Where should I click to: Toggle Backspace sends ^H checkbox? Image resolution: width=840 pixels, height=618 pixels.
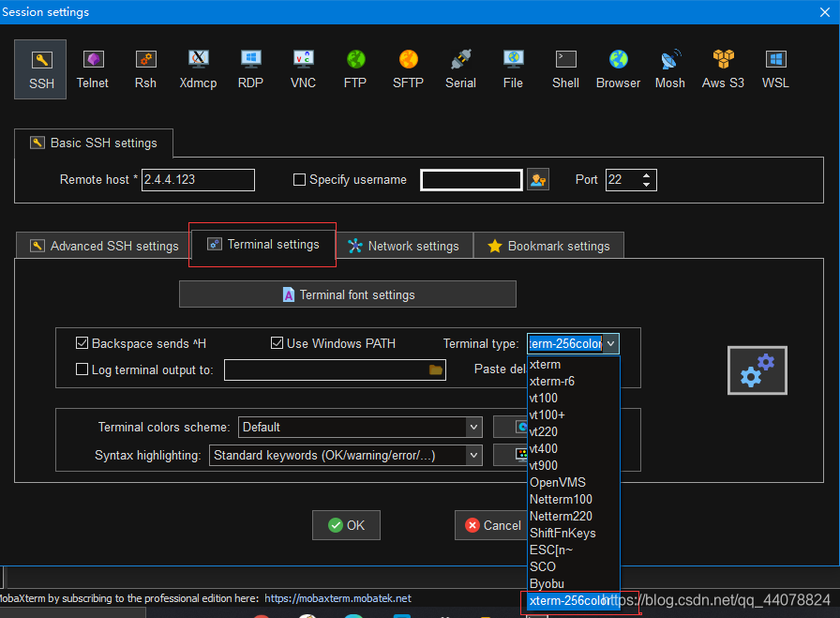pyautogui.click(x=82, y=343)
